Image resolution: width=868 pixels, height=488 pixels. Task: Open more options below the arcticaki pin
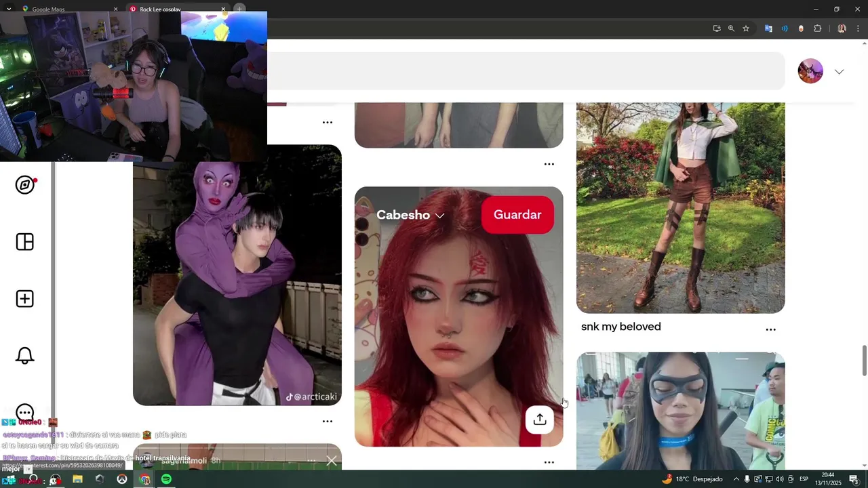click(328, 422)
